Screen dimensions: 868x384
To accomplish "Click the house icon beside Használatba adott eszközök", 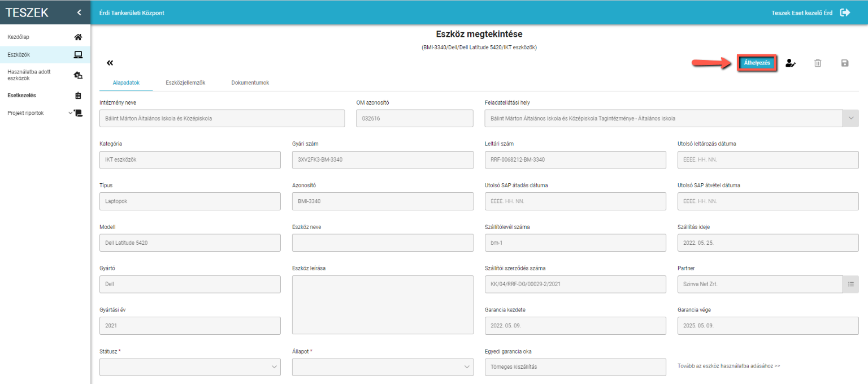I will point(79,75).
